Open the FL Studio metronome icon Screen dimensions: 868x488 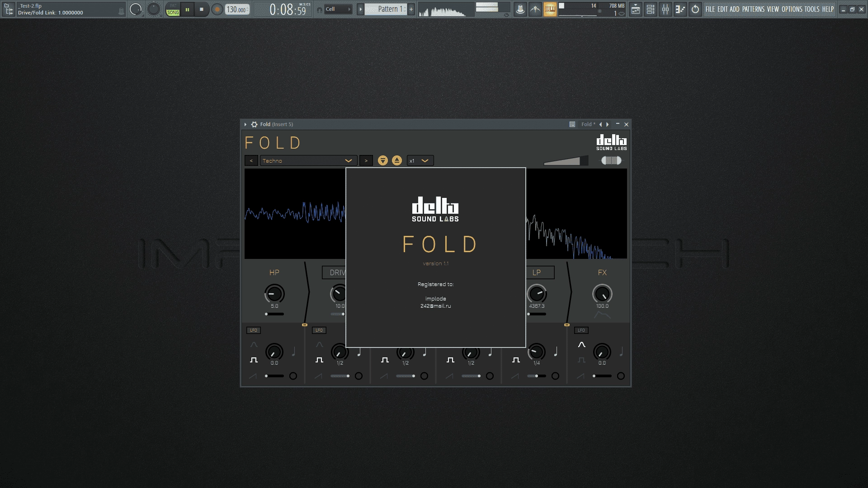[x=520, y=9]
